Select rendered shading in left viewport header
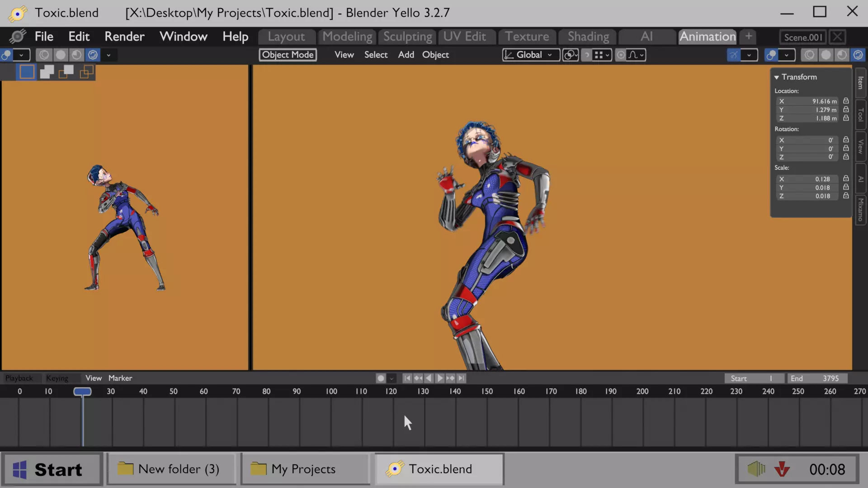This screenshot has width=868, height=488. tap(93, 55)
